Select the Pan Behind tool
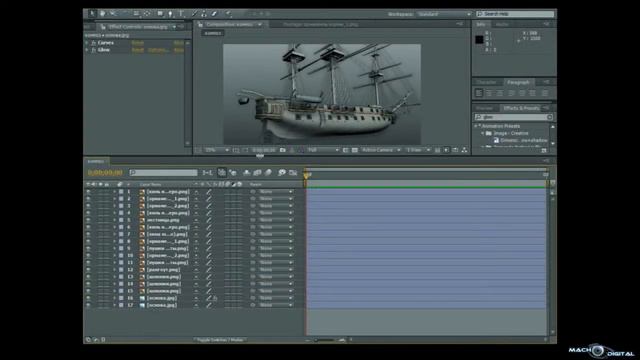This screenshot has height=360, width=640. 147,13
